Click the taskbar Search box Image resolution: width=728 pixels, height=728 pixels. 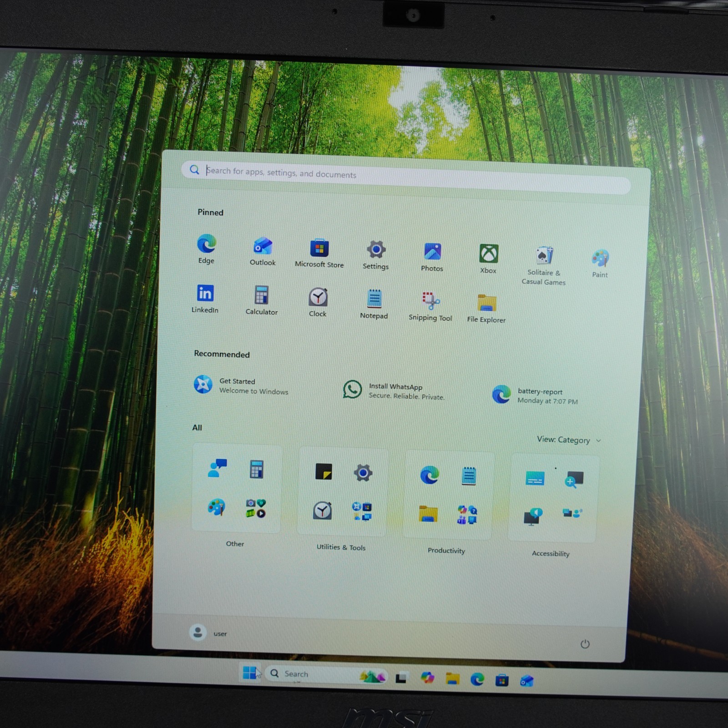[327, 676]
